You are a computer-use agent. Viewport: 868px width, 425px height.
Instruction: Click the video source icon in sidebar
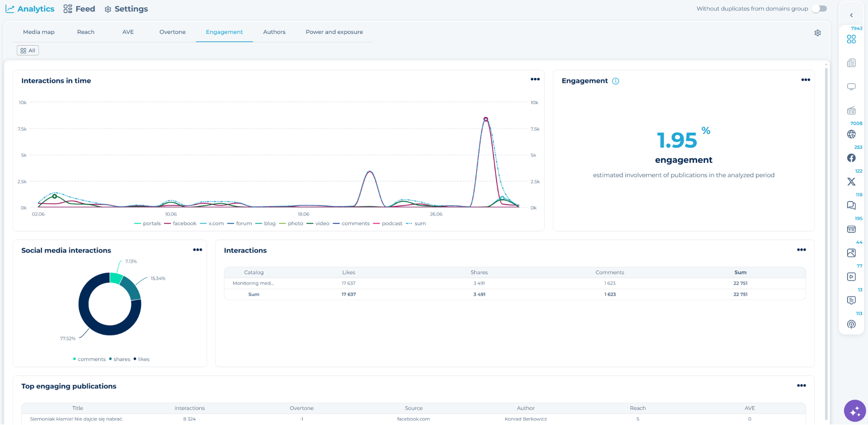[x=851, y=277]
